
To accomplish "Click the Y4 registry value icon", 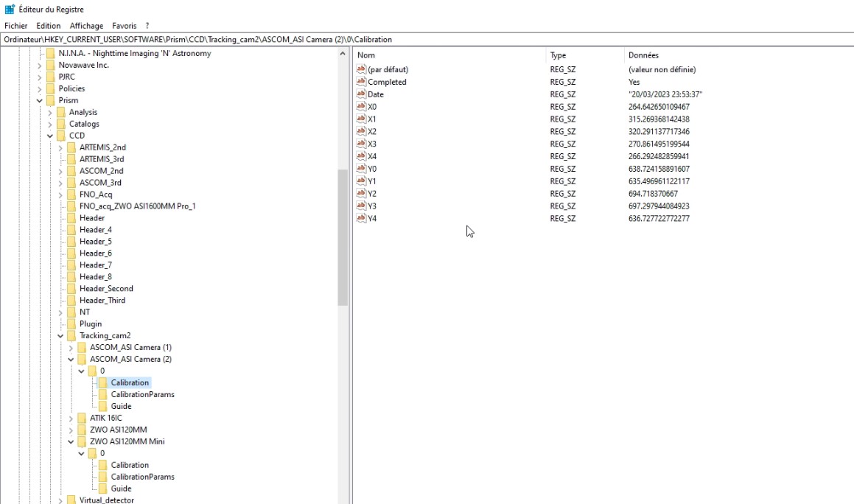I will [361, 219].
